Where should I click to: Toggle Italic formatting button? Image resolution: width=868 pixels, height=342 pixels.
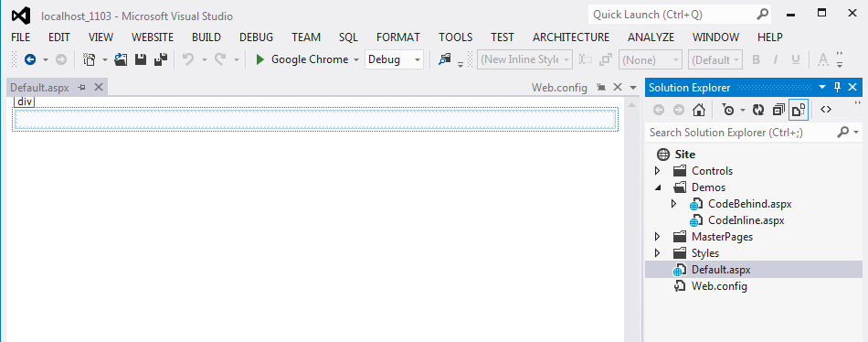(776, 59)
